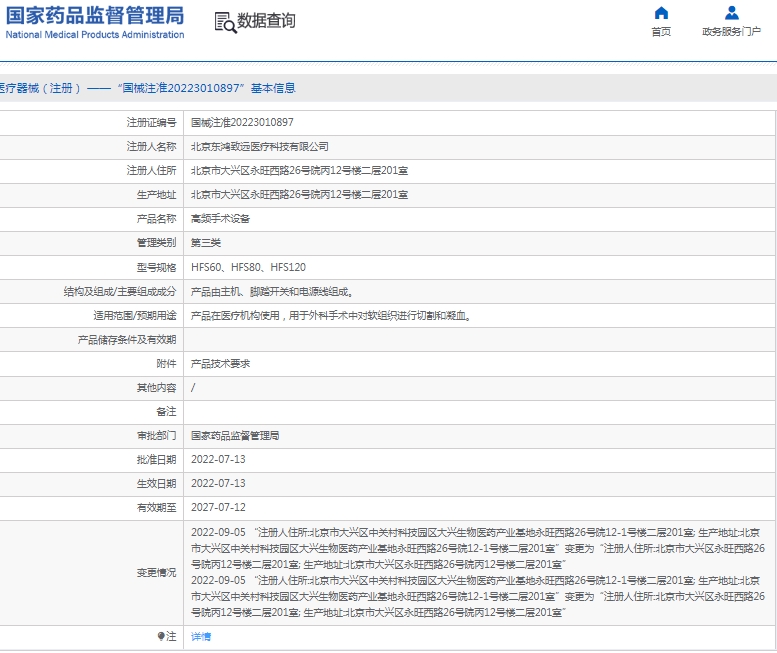Click the 注册人住所 label
This screenshot has width=777, height=653.
[151, 170]
